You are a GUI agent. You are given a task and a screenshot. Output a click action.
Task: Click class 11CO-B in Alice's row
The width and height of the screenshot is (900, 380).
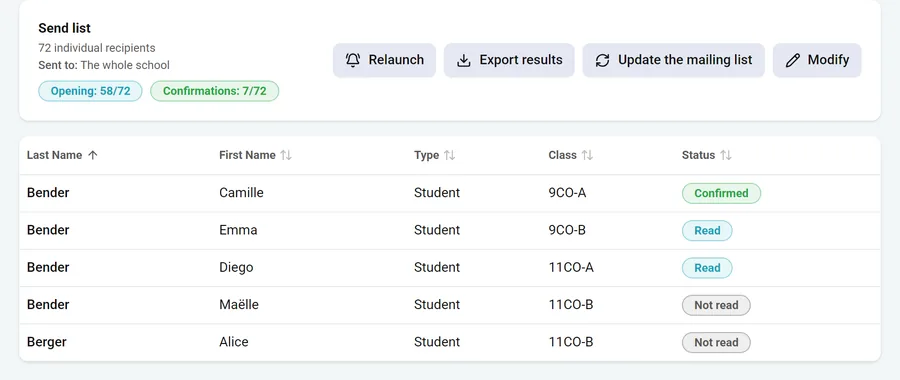[x=571, y=342]
